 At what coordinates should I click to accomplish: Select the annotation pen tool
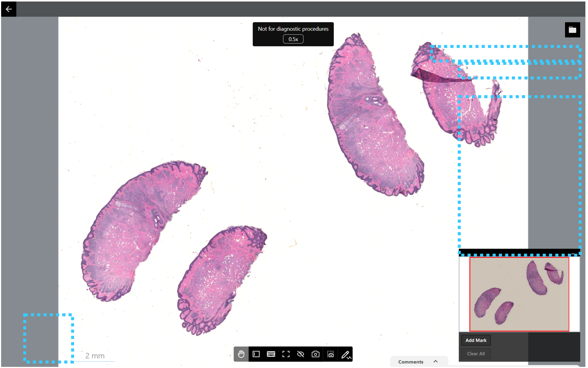coord(345,354)
